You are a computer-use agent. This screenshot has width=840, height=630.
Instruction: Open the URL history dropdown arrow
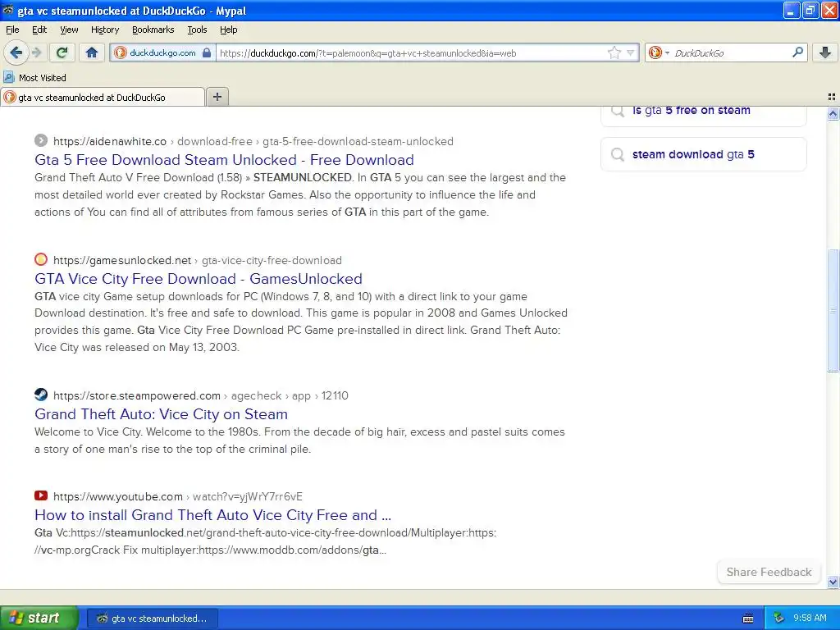(631, 52)
